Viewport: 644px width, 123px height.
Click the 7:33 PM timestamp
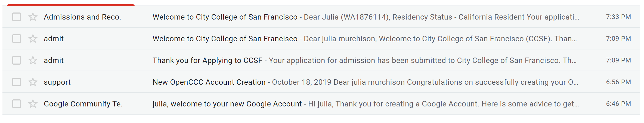[x=618, y=17]
